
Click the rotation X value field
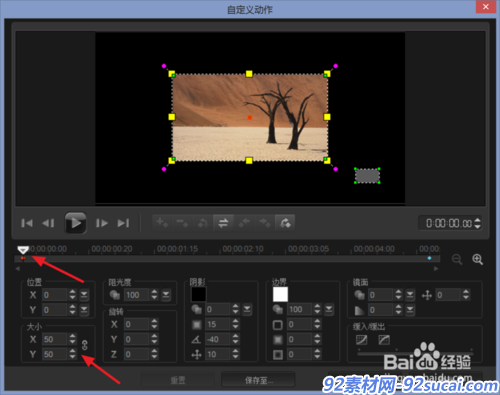136,324
